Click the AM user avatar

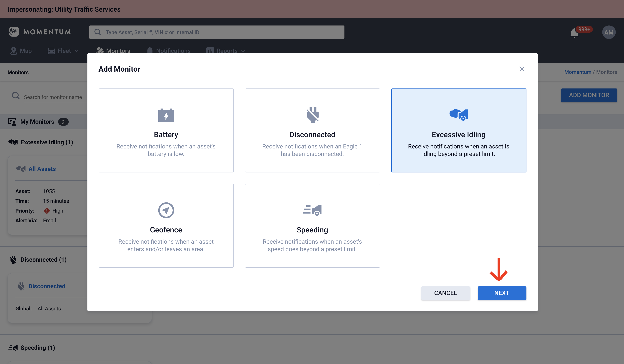pos(609,32)
